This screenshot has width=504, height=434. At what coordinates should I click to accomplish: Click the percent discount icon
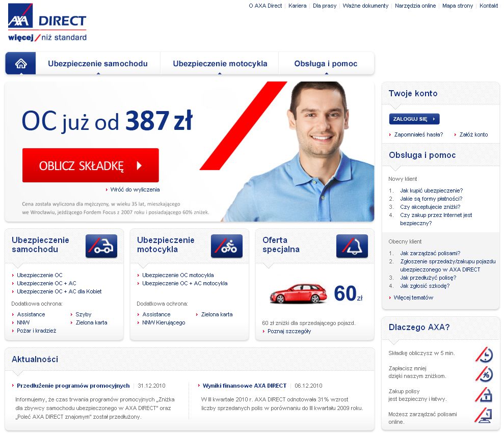485,374
